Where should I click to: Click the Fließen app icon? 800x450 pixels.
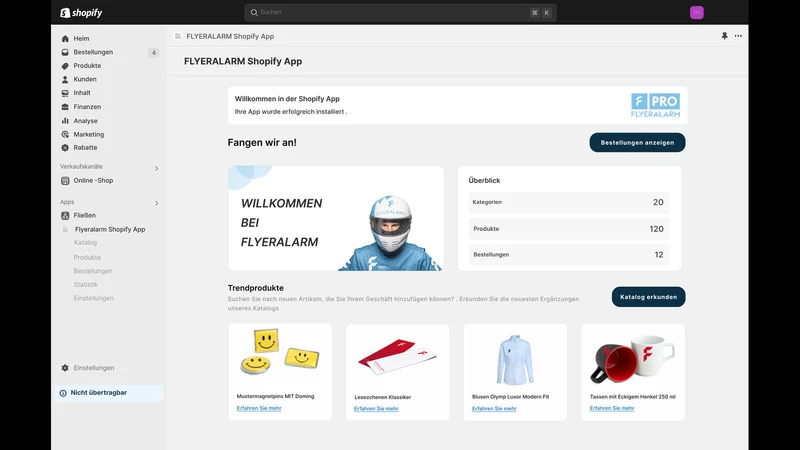click(65, 215)
